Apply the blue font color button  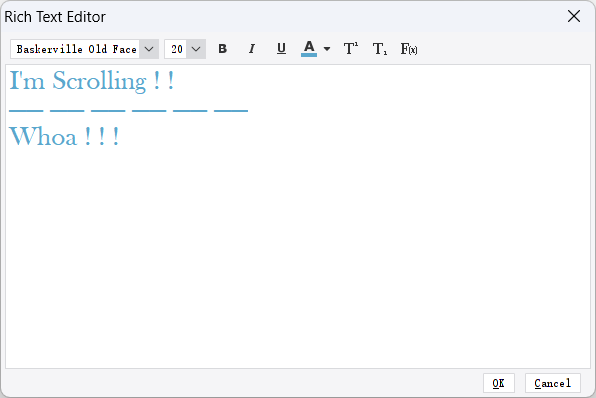pos(309,49)
